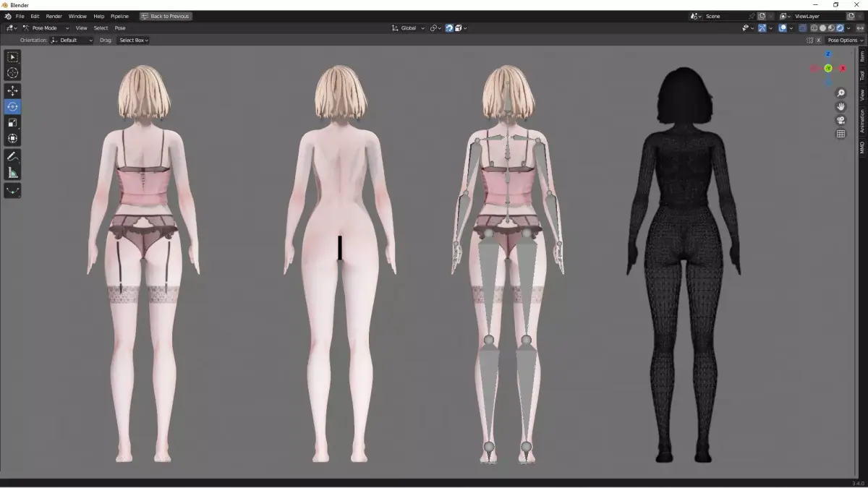868x488 pixels.
Task: Open the Tool sidebar tab
Action: 862,74
